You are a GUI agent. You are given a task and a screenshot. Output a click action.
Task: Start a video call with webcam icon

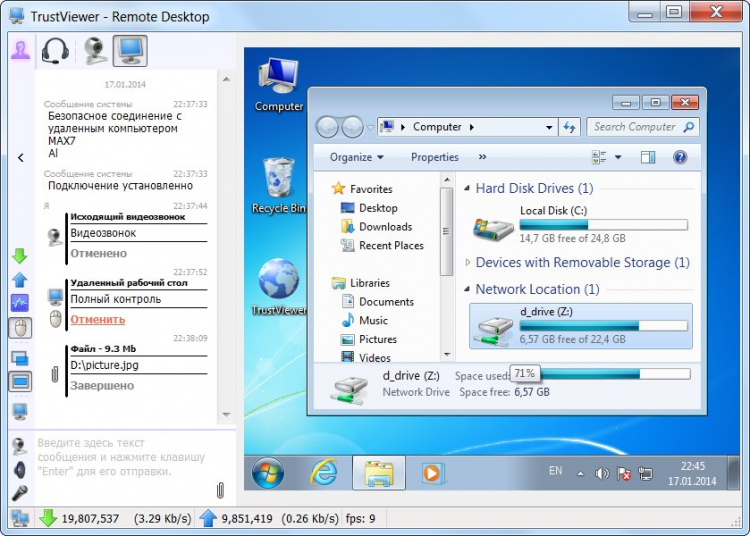point(95,51)
